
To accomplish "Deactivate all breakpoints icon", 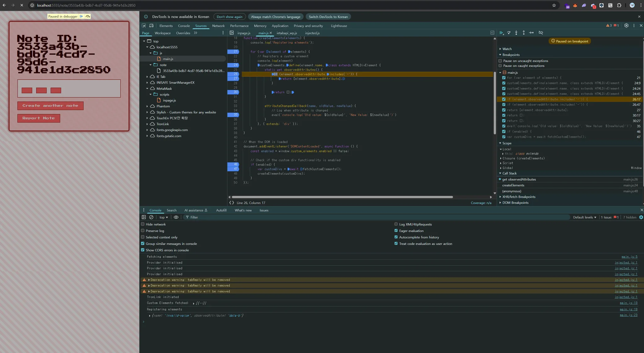I will tap(541, 33).
